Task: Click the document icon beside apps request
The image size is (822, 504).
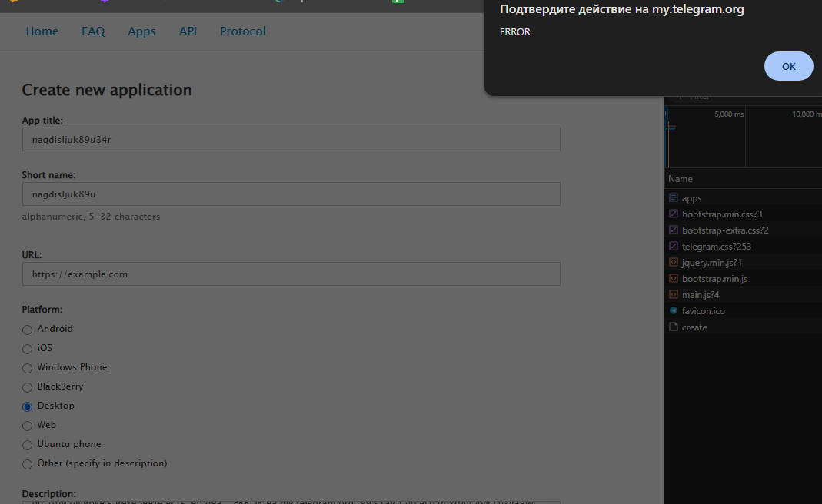Action: (x=674, y=197)
